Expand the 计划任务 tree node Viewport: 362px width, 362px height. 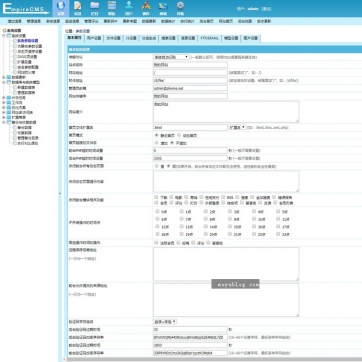click(x=4, y=98)
